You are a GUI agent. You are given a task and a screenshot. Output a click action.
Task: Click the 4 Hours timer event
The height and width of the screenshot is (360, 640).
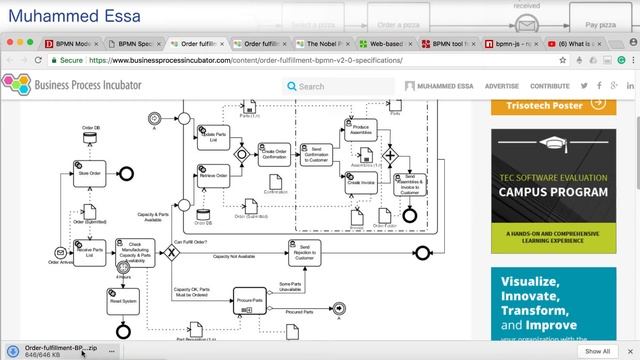(123, 268)
